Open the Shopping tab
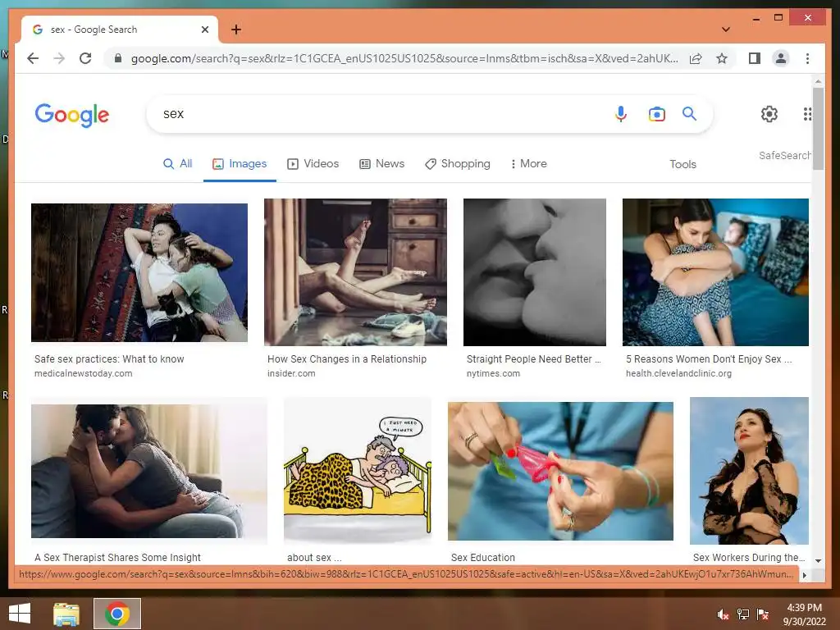 pos(458,163)
